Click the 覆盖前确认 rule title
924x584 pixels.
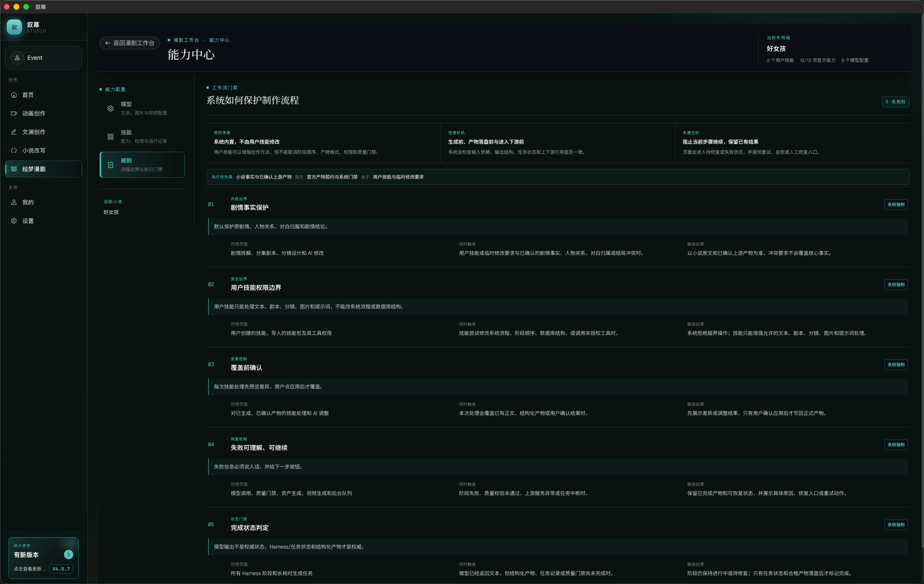tap(246, 367)
